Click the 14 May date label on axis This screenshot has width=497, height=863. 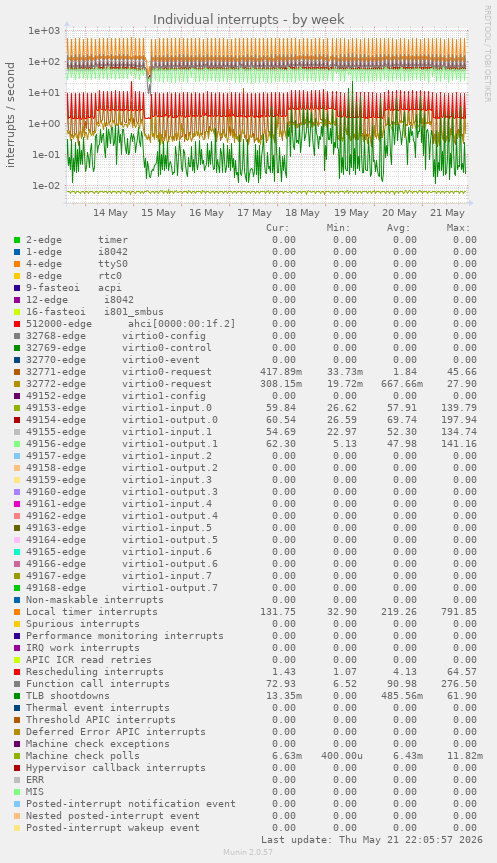click(x=110, y=212)
